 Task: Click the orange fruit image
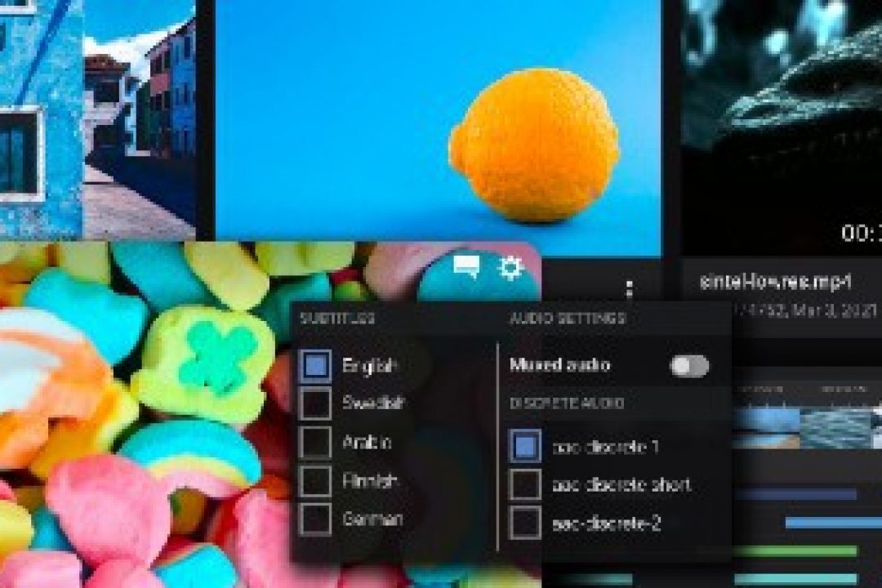(535, 157)
